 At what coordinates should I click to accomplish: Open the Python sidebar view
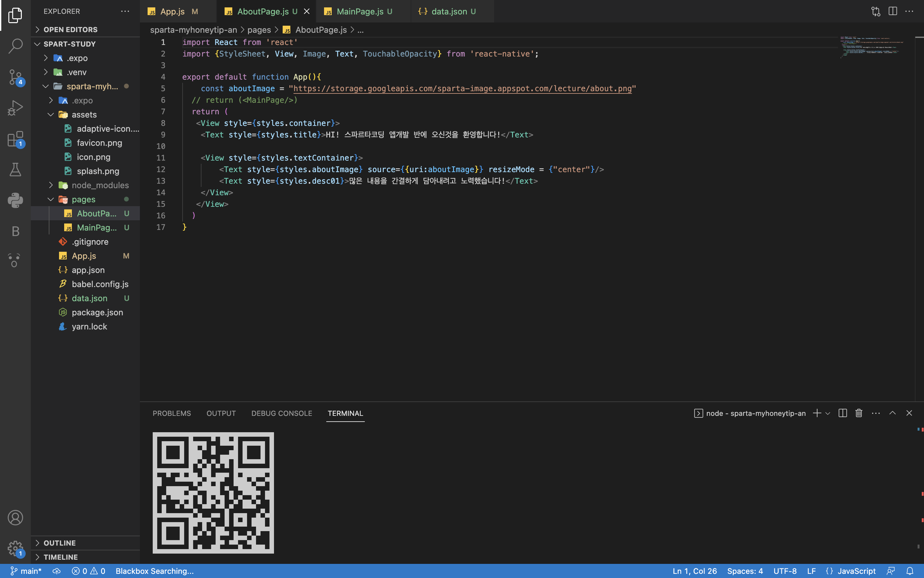[15, 200]
